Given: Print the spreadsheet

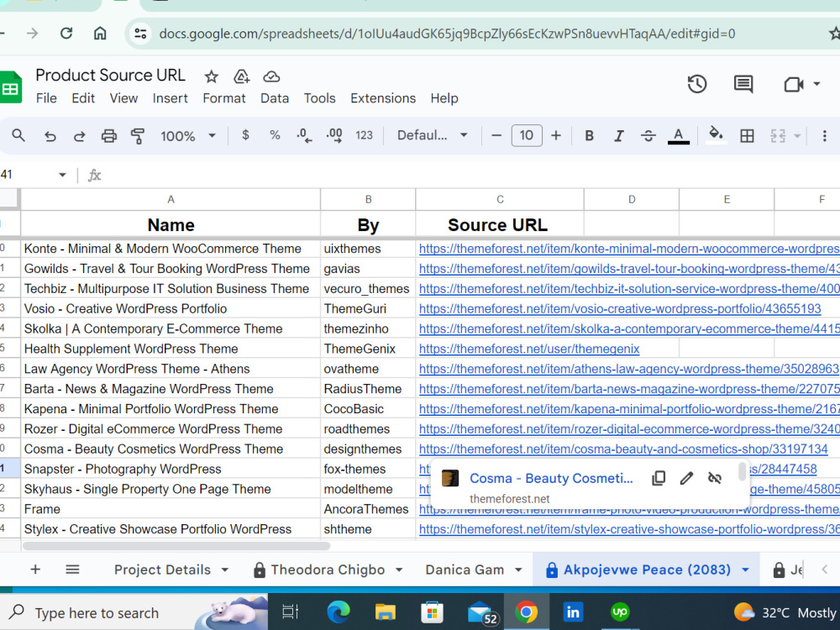Looking at the screenshot, I should [108, 136].
